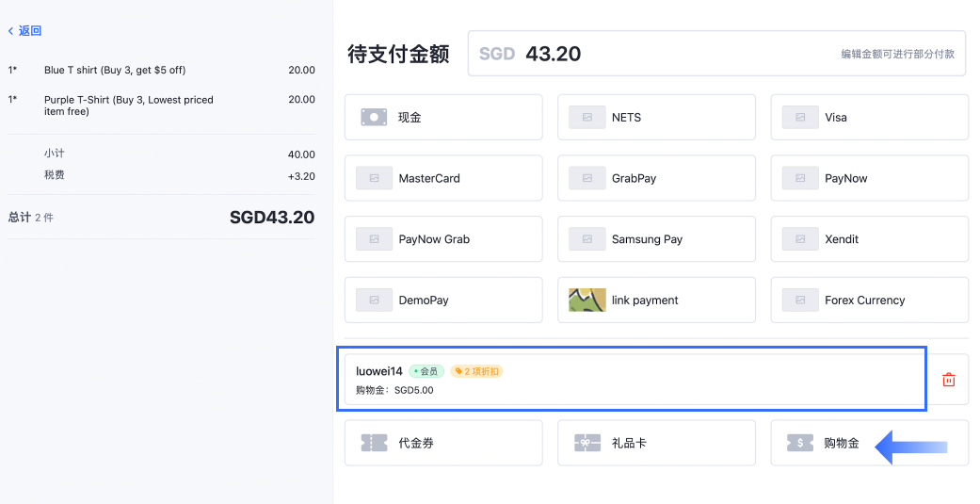Click the 小计 subtotal 40.00 value
The image size is (980, 504).
click(x=301, y=154)
